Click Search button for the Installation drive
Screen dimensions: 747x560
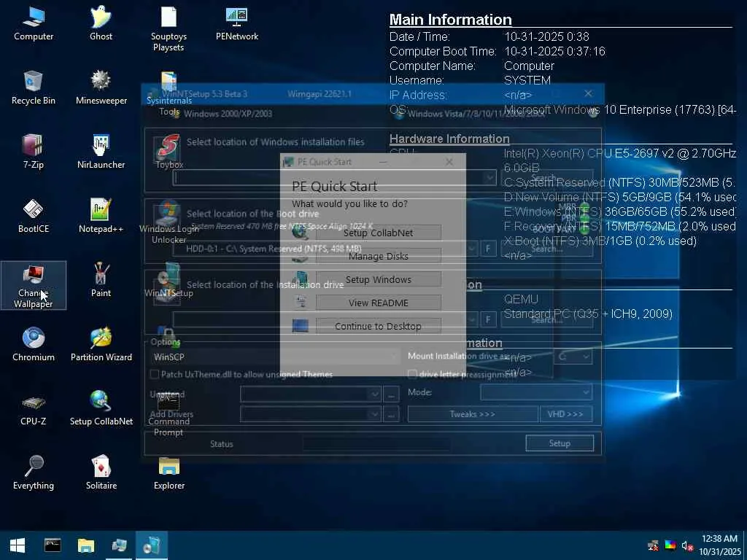click(547, 319)
